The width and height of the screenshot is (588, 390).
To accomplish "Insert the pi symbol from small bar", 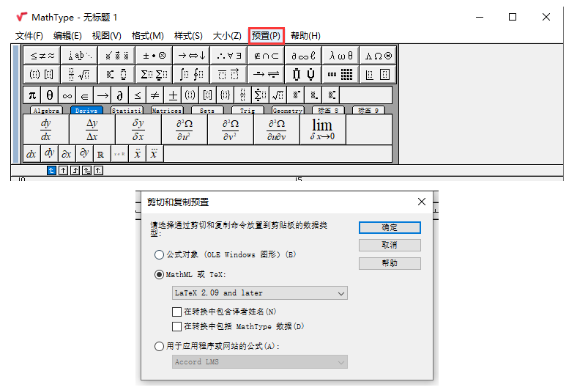I will [x=32, y=95].
